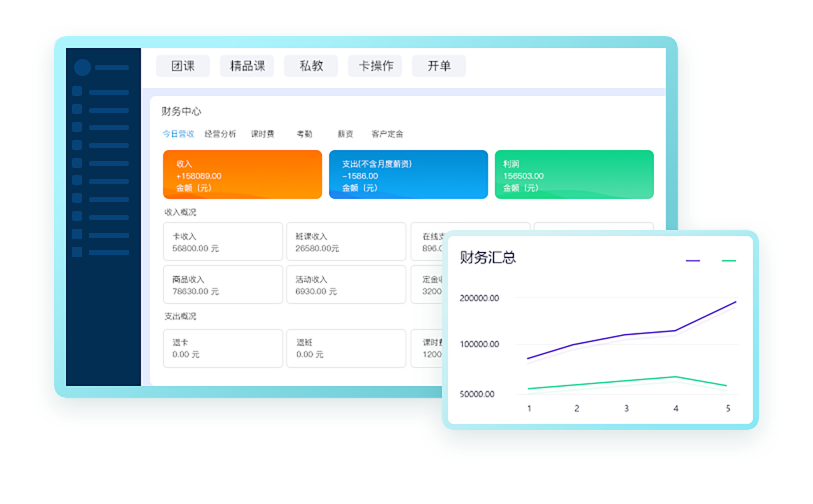Click the 卡操作 button
813x504 pixels.
tap(375, 66)
